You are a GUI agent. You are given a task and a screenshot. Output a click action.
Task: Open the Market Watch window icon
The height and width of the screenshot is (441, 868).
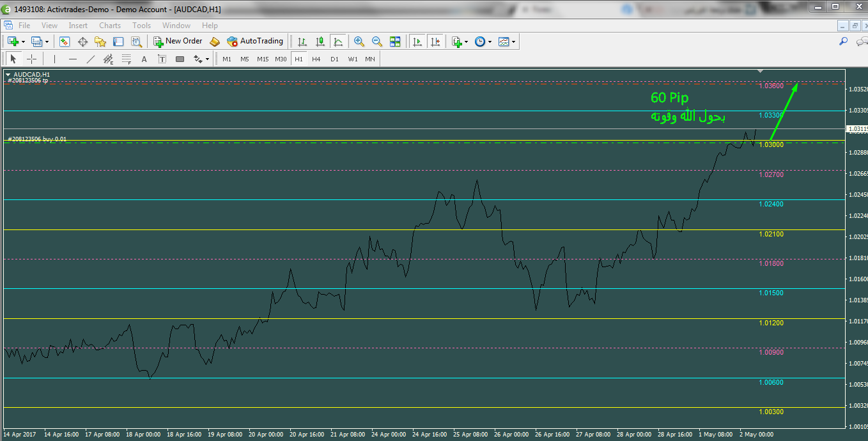65,42
